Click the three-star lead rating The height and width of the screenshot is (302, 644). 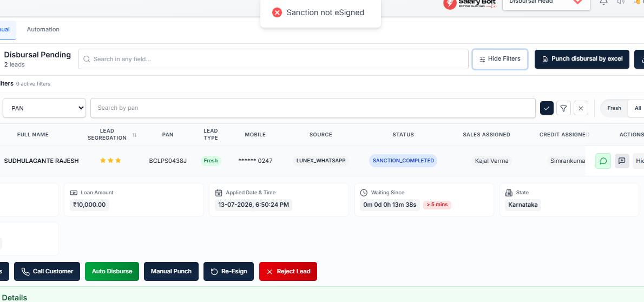click(110, 161)
